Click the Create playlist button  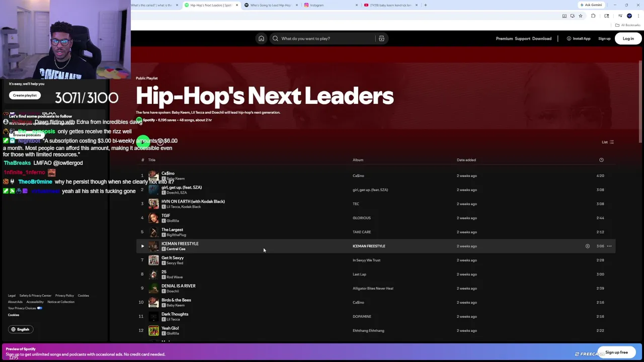point(25,96)
